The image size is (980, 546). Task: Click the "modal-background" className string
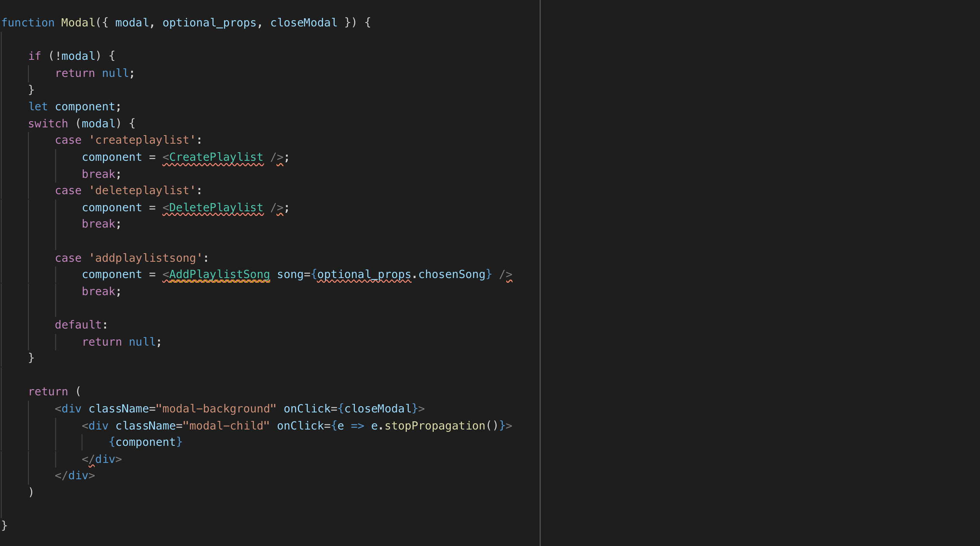(216, 409)
